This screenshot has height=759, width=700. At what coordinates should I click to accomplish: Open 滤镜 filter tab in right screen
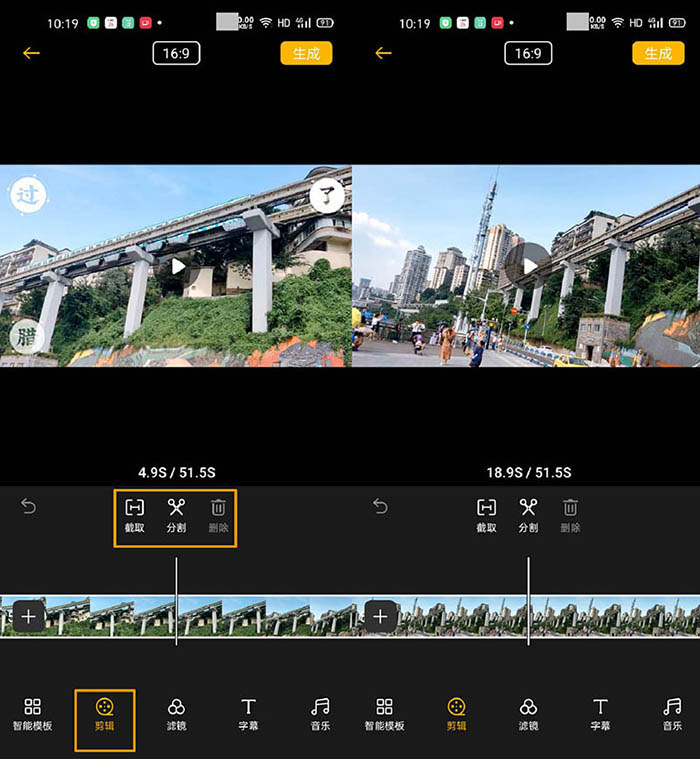[528, 714]
